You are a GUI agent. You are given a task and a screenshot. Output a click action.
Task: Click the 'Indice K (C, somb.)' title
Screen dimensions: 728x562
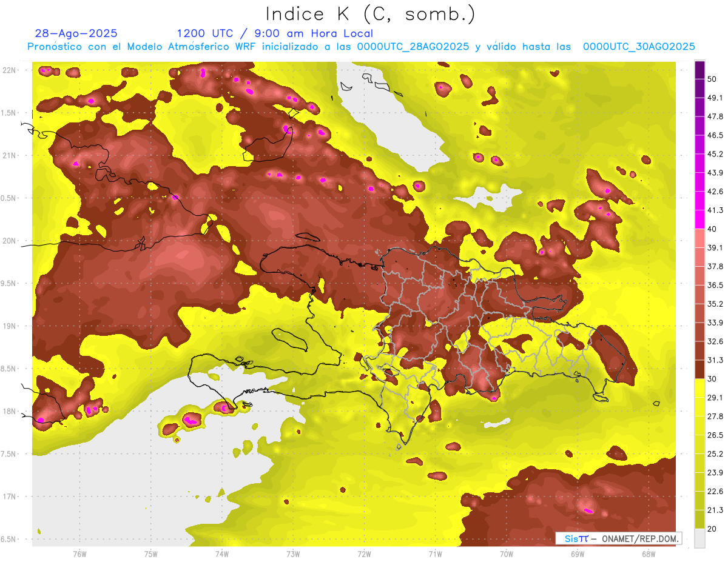(371, 14)
